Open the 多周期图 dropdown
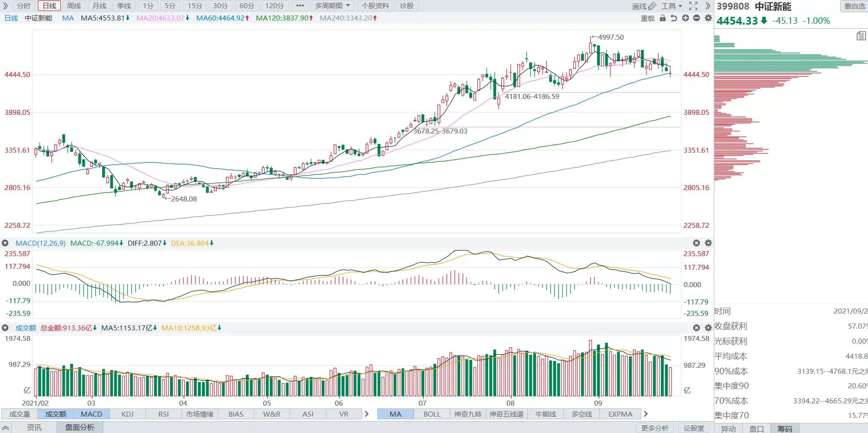868x433 pixels. [x=333, y=6]
